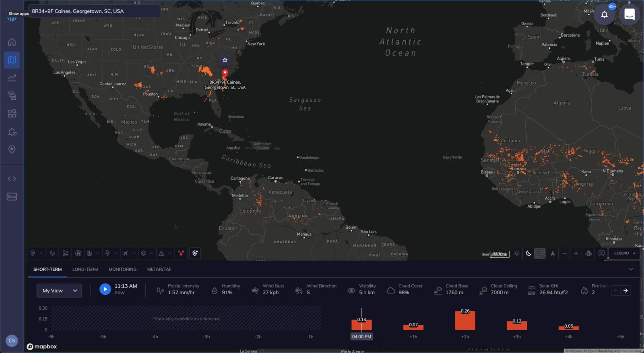Favorite the location with the star button on the map
Viewport: 644px width, 353px height.
[x=225, y=60]
